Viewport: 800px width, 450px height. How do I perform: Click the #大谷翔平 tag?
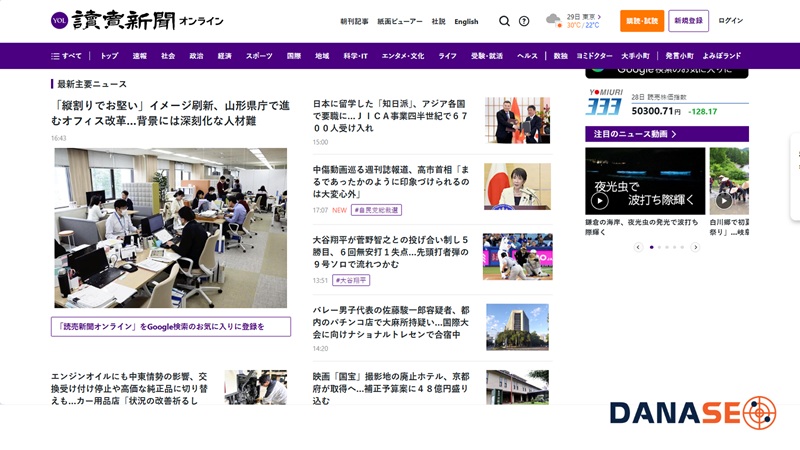(x=351, y=280)
